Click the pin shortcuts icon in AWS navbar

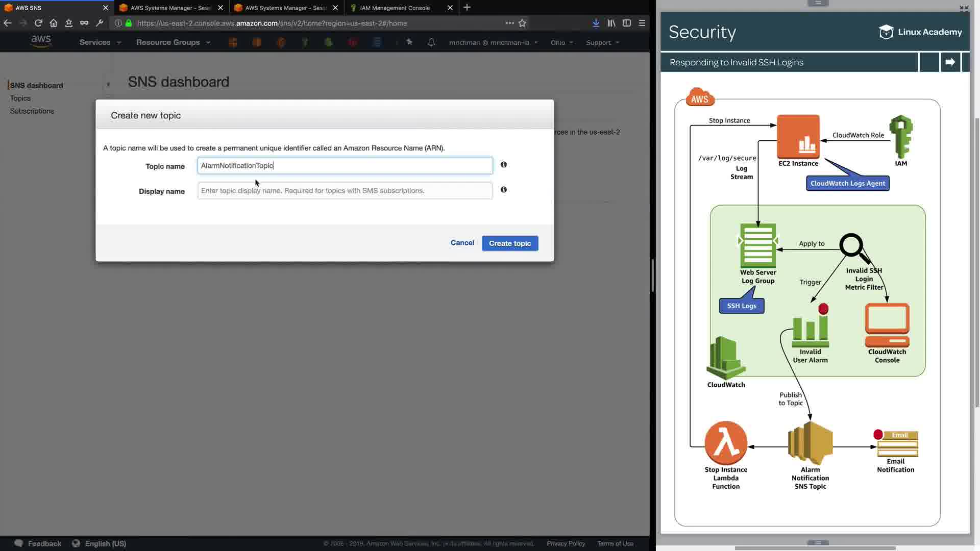(x=409, y=42)
